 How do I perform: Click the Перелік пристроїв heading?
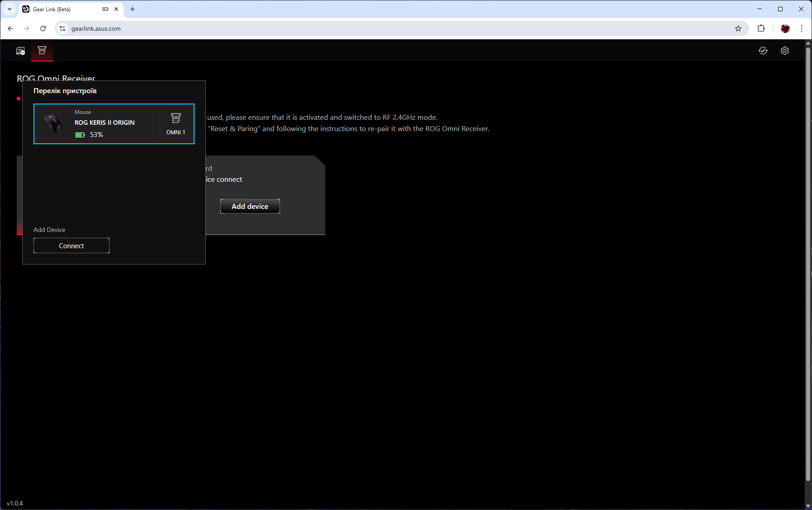point(65,91)
